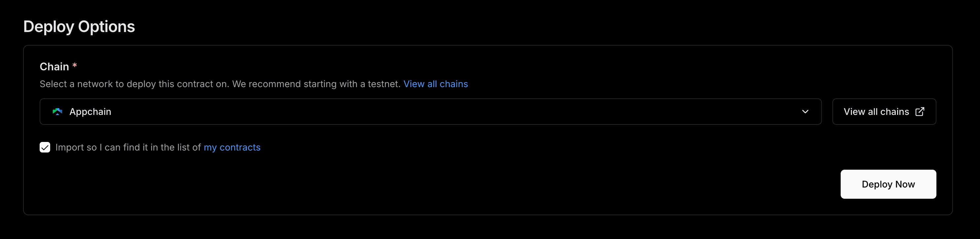Image resolution: width=980 pixels, height=239 pixels.
Task: Follow the inline 'View all chains' blue link
Action: [436, 84]
